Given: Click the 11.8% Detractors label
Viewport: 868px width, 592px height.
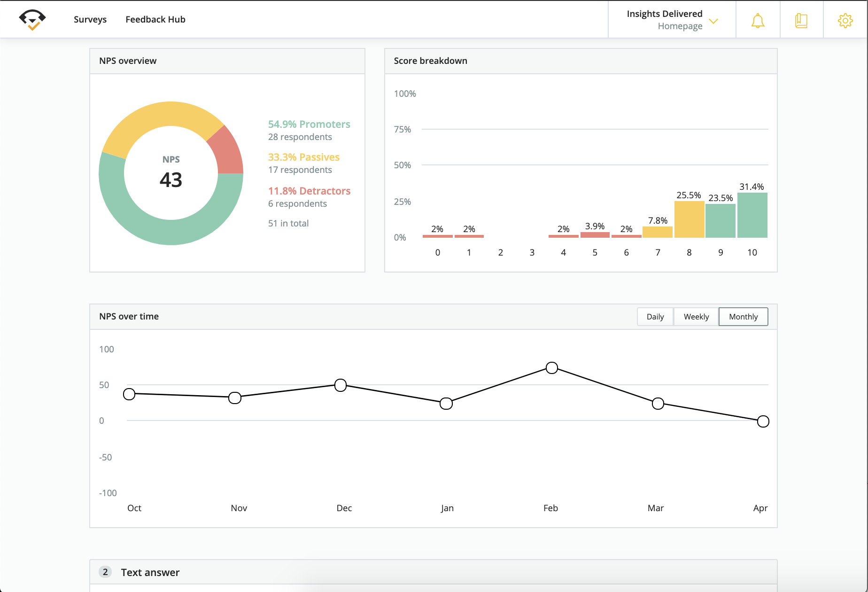Looking at the screenshot, I should [x=309, y=191].
